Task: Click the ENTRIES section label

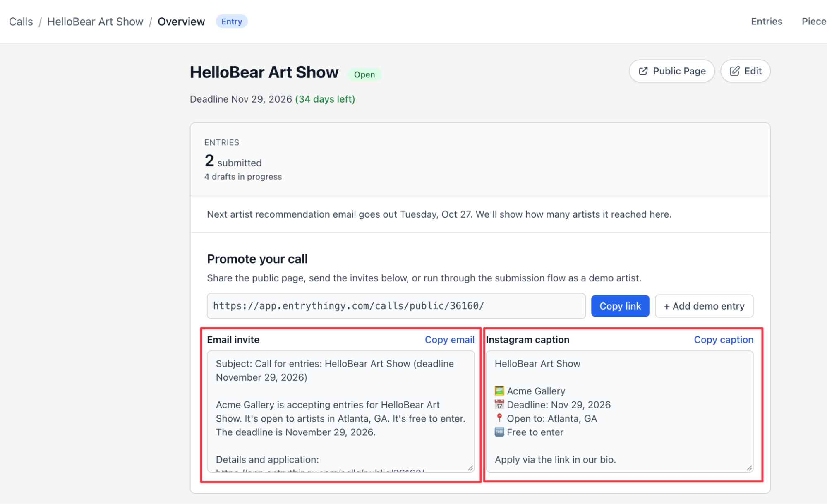Action: 222,142
